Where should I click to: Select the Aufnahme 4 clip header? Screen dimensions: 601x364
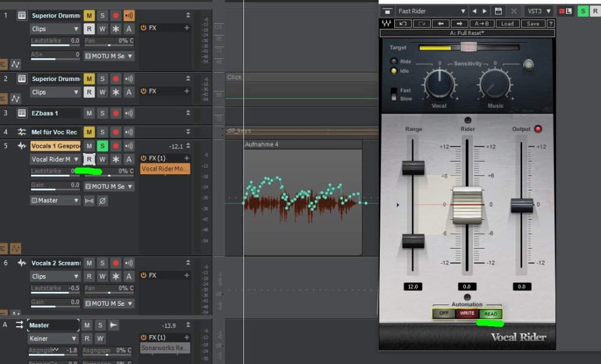point(303,144)
